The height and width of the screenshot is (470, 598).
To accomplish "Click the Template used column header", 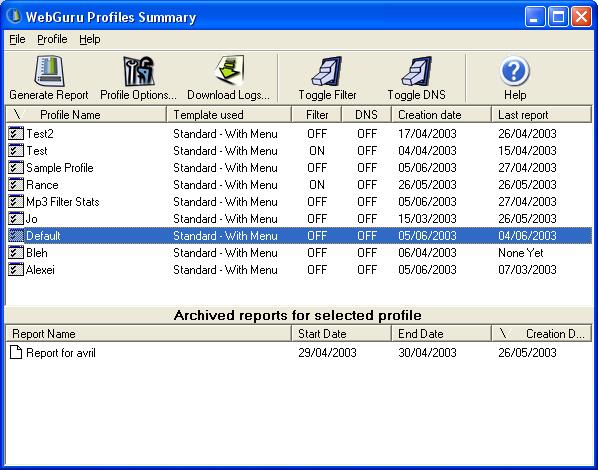I will (229, 114).
